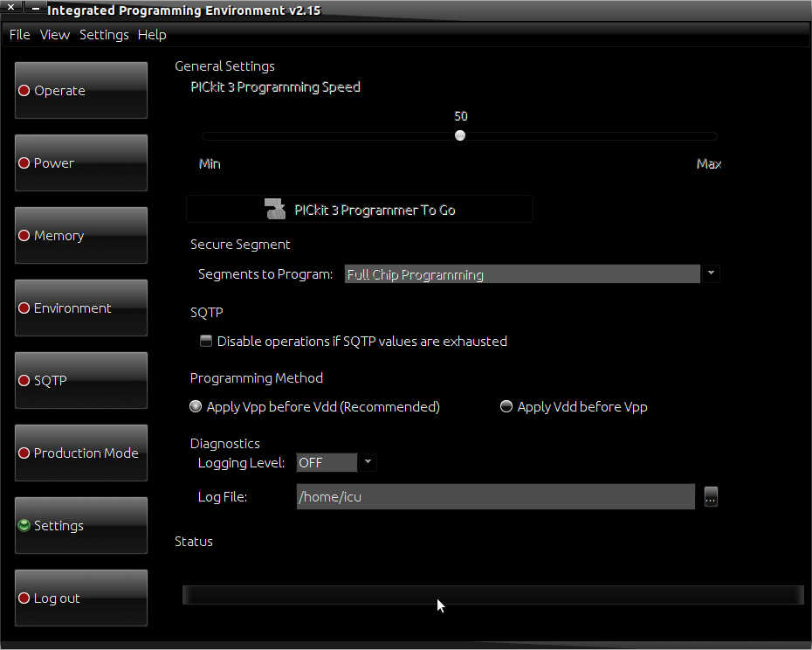Switch to the Environment panel
Viewport: 812px width, 650px height.
[81, 308]
